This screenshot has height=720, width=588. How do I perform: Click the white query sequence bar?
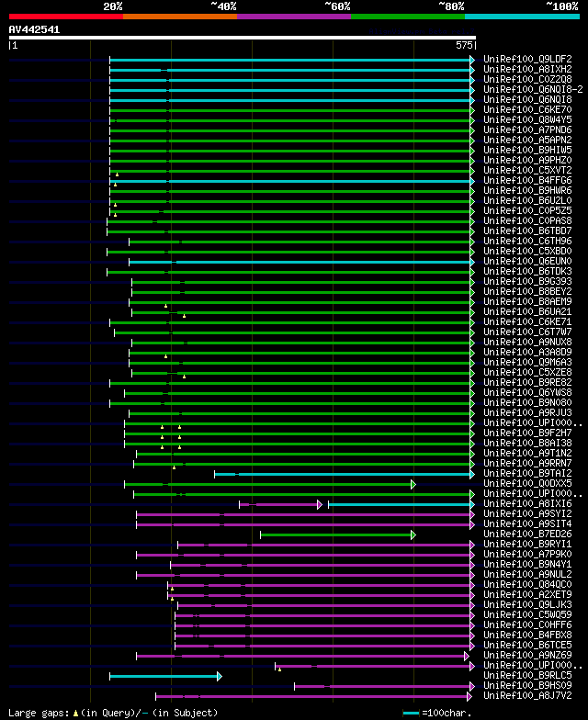coord(243,38)
